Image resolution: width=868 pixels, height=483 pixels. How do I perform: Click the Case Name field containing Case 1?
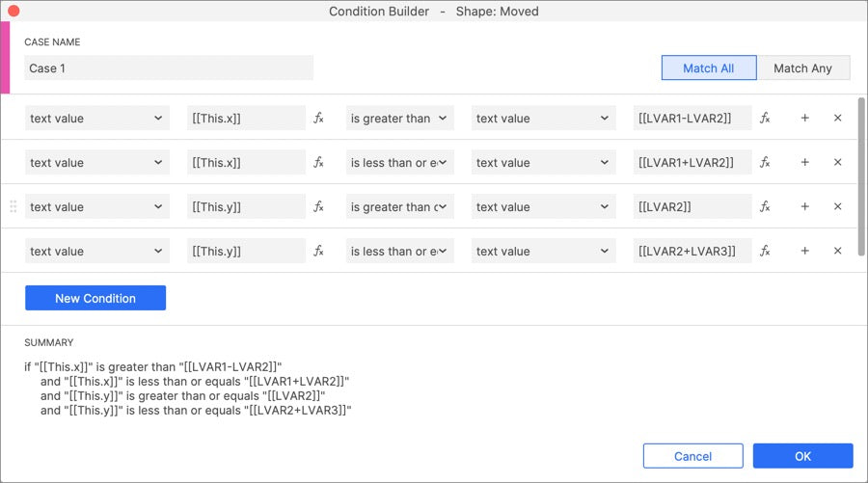tap(169, 68)
